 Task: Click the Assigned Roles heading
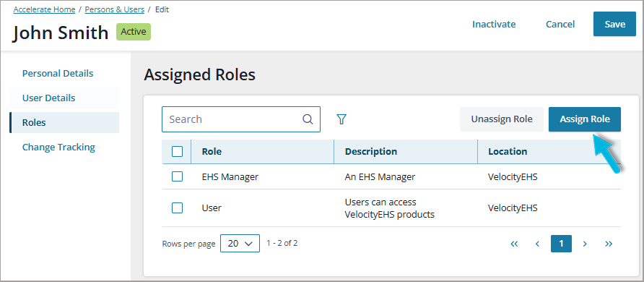coord(199,74)
